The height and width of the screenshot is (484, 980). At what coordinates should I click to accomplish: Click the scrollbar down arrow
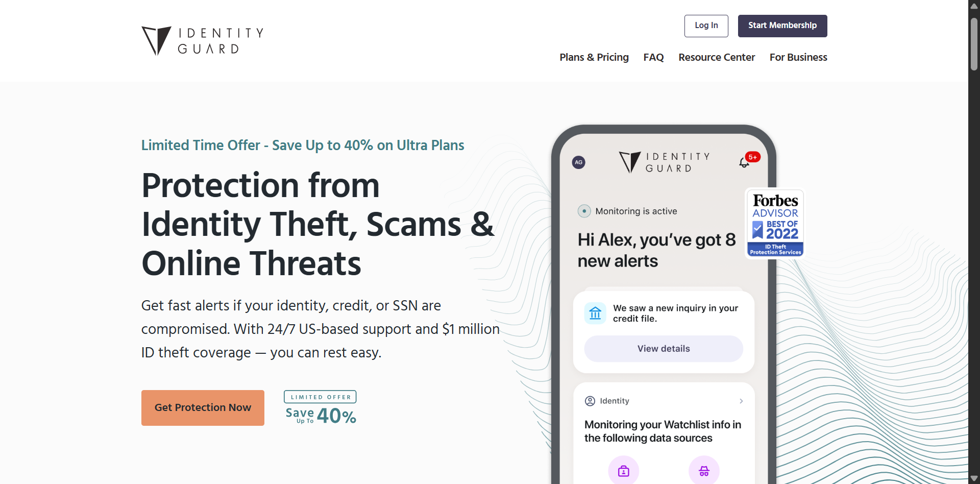(x=974, y=478)
